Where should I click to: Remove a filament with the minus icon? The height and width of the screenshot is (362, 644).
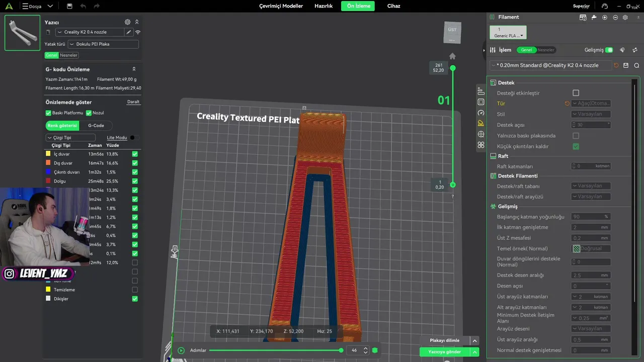click(615, 17)
